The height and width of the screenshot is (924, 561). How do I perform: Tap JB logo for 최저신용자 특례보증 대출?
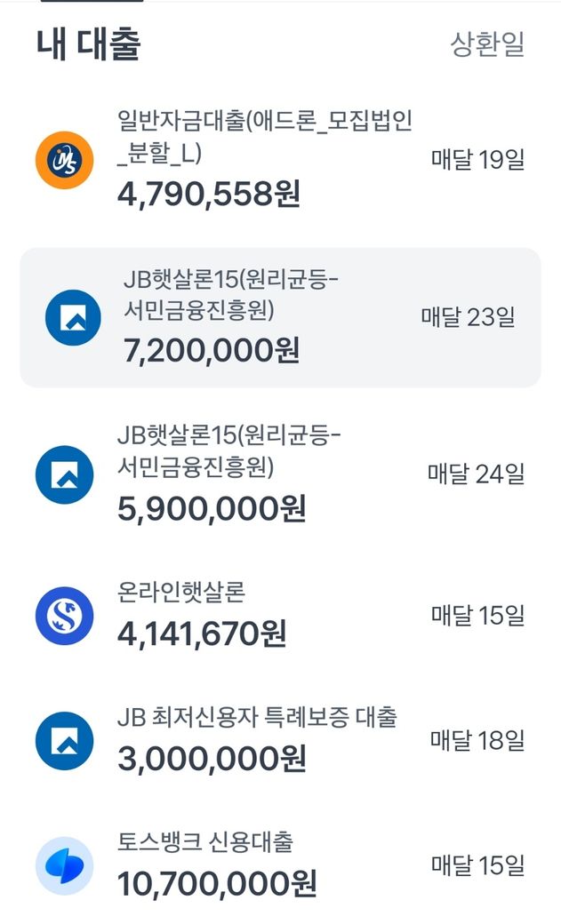[64, 740]
